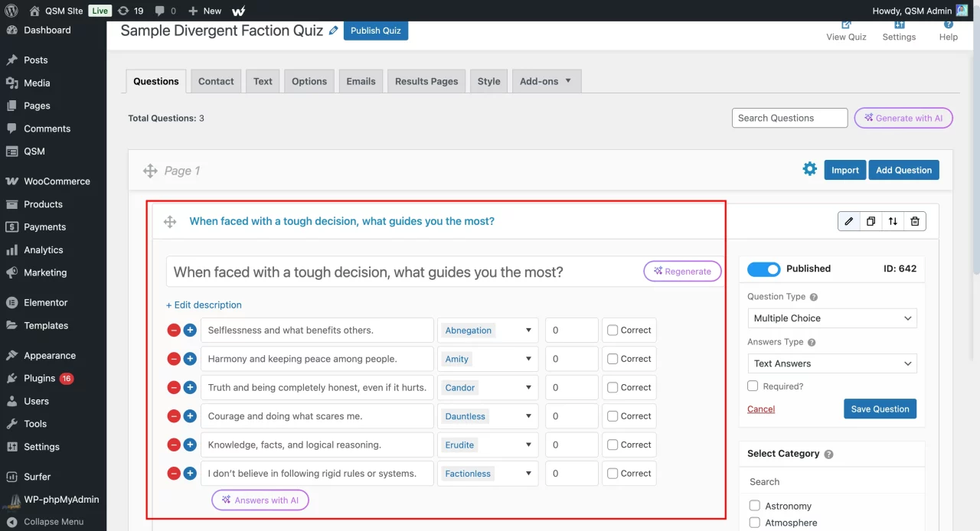Open the updates icon showing 19
The height and width of the screenshot is (531, 980).
tap(130, 11)
